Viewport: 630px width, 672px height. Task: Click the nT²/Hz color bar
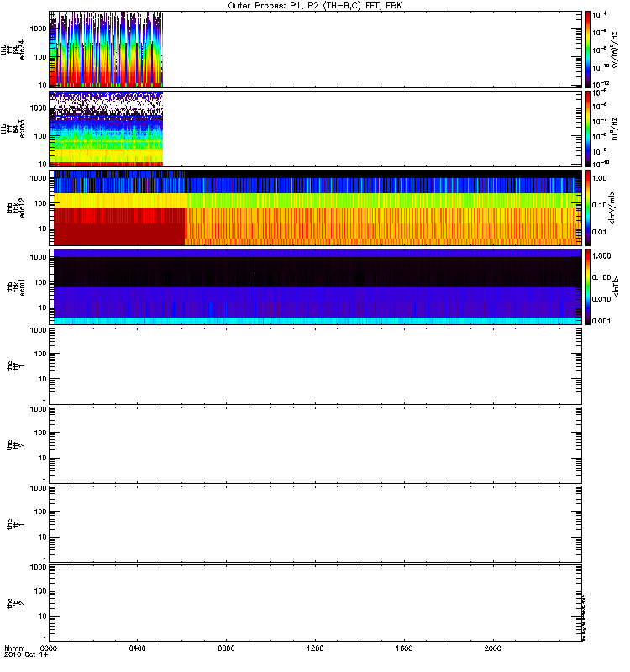pyautogui.click(x=588, y=129)
